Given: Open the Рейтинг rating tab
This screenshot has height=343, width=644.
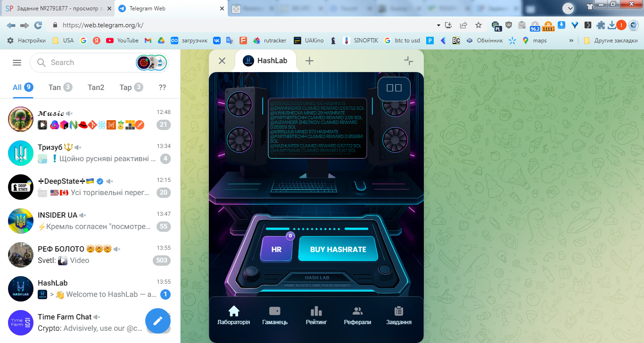Looking at the screenshot, I should pyautogui.click(x=316, y=316).
